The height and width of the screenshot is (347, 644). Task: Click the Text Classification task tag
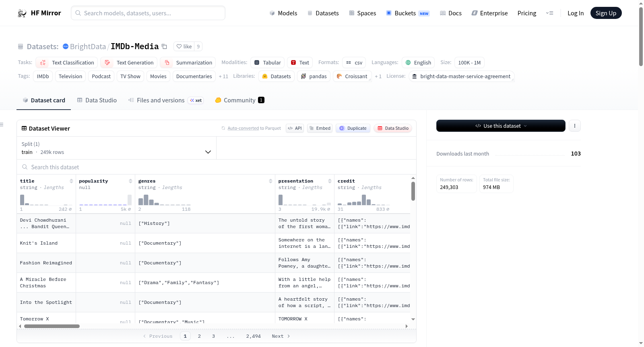pyautogui.click(x=67, y=62)
